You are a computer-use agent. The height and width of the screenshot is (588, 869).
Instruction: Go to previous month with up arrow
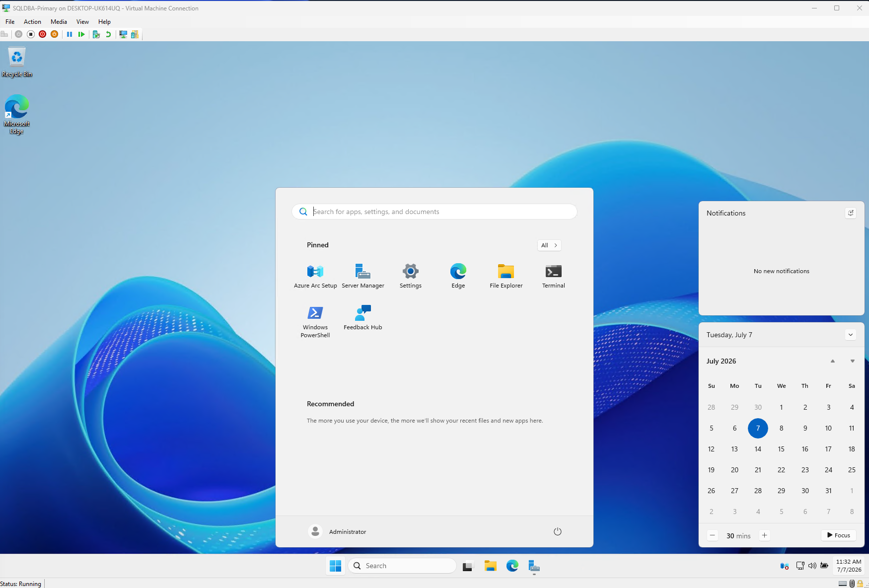(833, 361)
